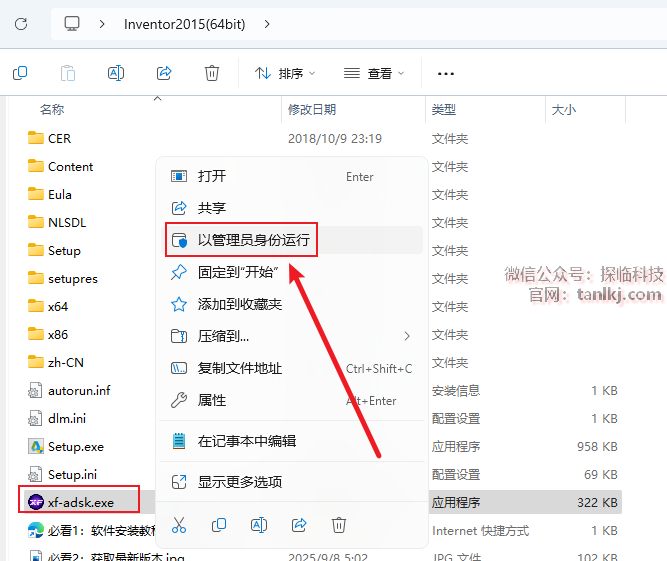667x561 pixels.
Task: Choose 属性 in the context menu
Action: click(291, 400)
